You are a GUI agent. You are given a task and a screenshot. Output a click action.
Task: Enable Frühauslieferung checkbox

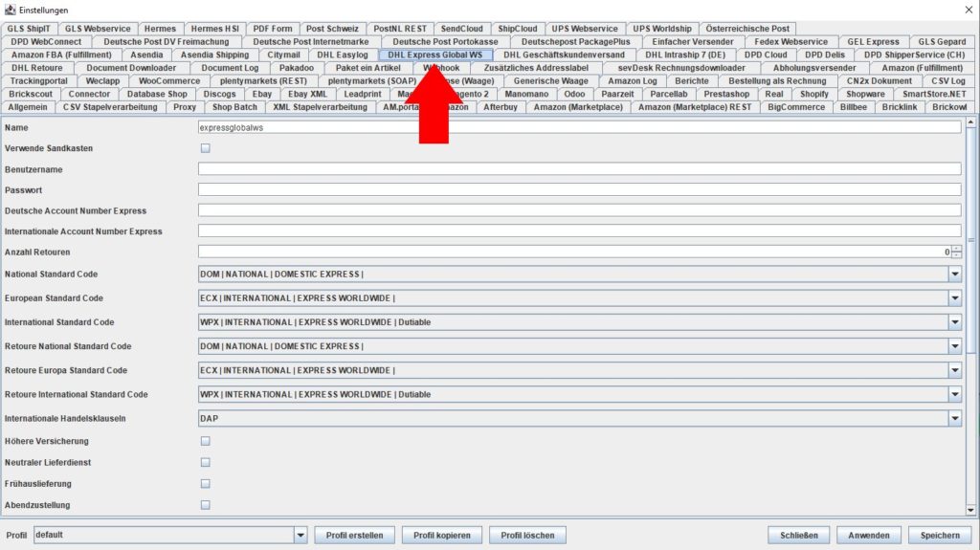coord(205,484)
